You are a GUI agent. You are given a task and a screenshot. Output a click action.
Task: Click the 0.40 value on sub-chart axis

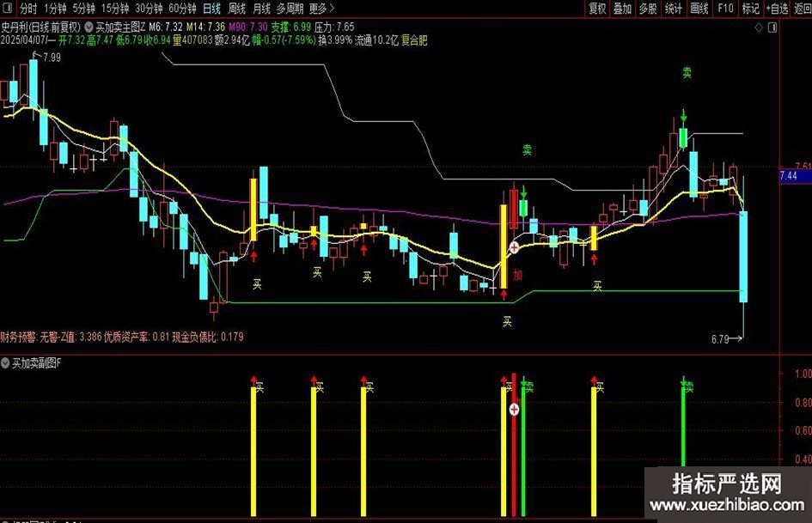[x=803, y=459]
